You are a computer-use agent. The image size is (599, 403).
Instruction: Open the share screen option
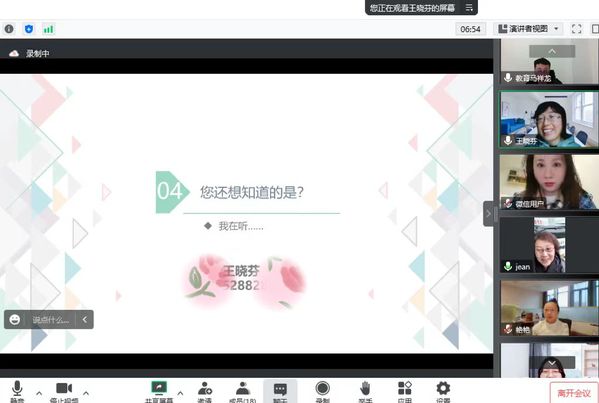[159, 391]
